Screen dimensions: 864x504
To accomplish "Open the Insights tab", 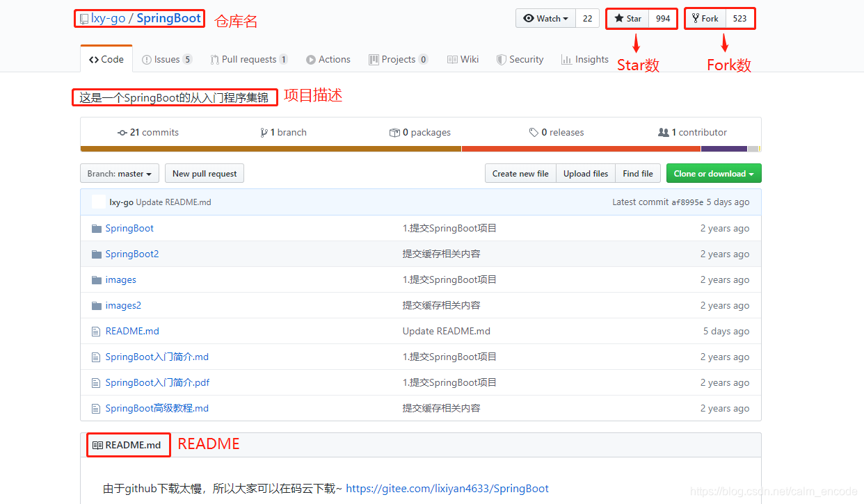I will 585,59.
